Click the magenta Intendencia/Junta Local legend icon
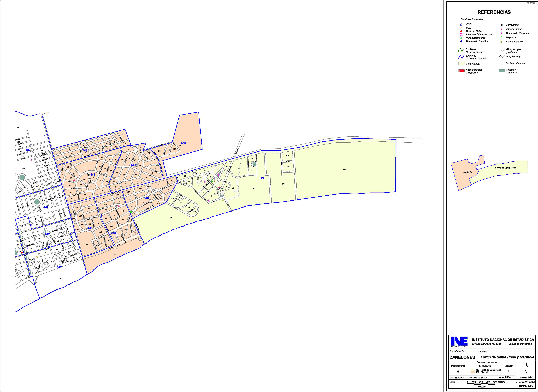538x392 pixels. pos(461,35)
